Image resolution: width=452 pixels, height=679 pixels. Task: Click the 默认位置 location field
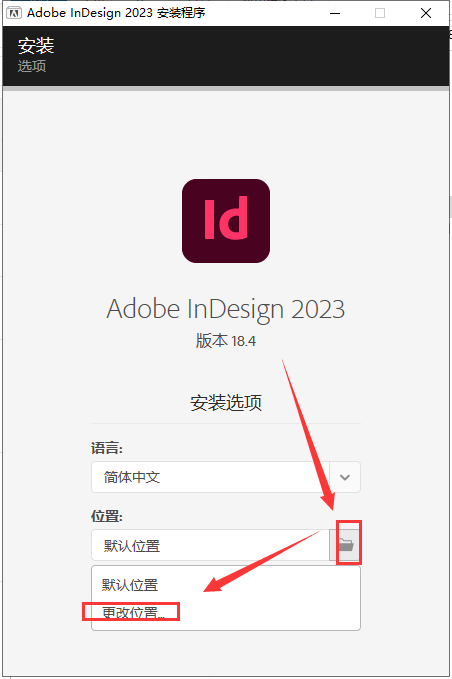click(x=210, y=545)
